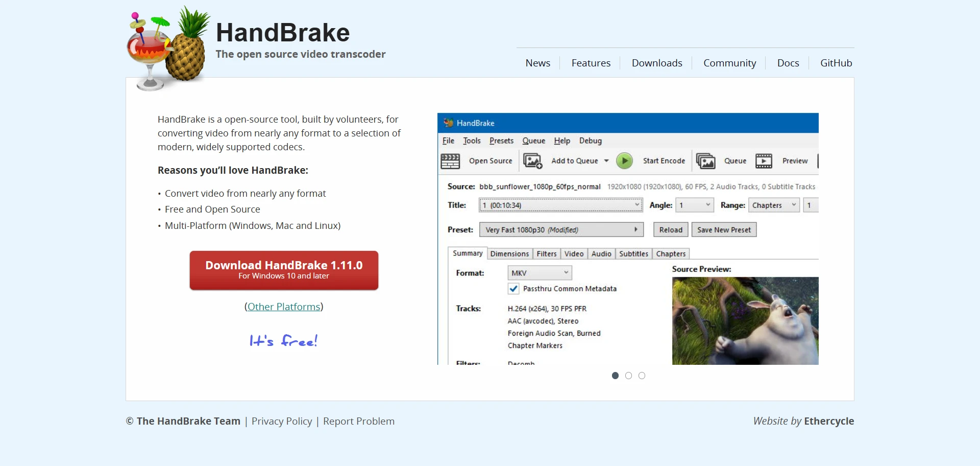Click the Preview toolbar icon
This screenshot has height=466, width=980.
[764, 160]
